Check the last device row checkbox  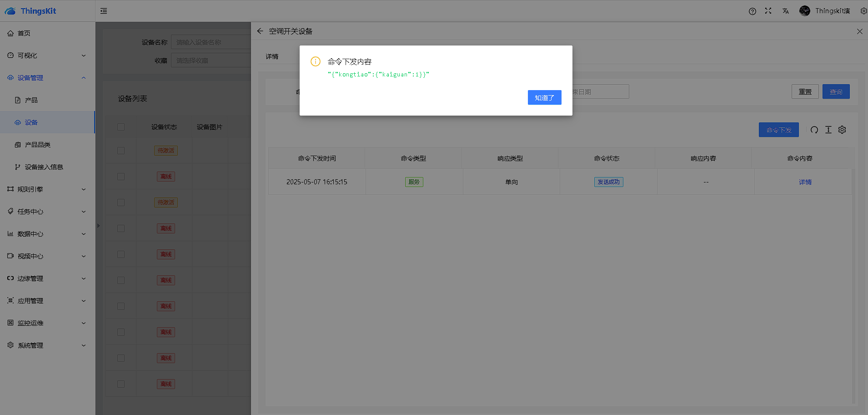tap(121, 384)
